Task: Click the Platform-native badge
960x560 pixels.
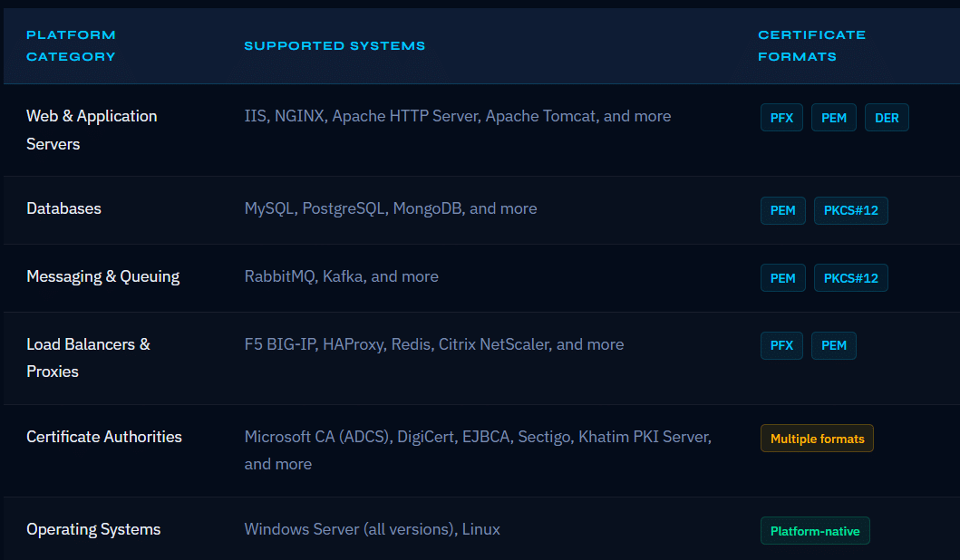Action: point(815,531)
